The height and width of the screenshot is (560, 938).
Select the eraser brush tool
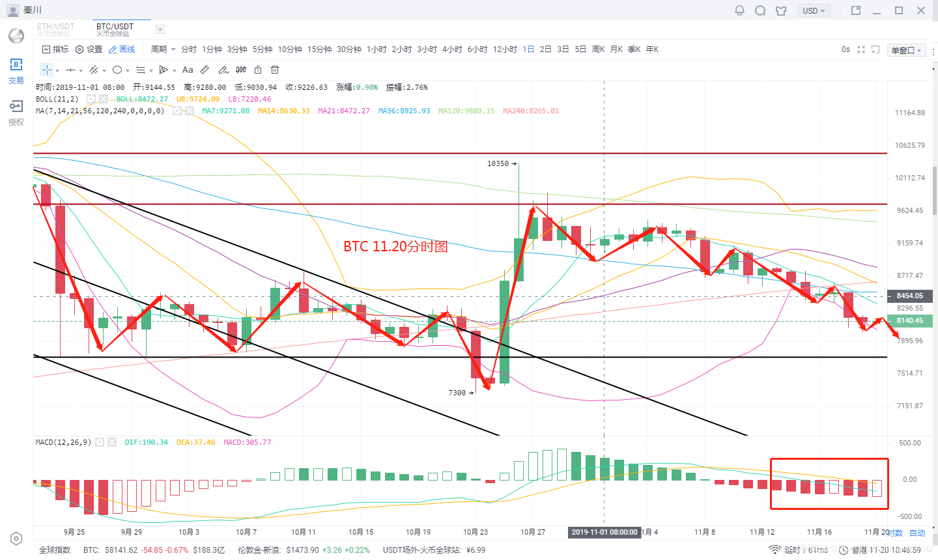[x=223, y=70]
